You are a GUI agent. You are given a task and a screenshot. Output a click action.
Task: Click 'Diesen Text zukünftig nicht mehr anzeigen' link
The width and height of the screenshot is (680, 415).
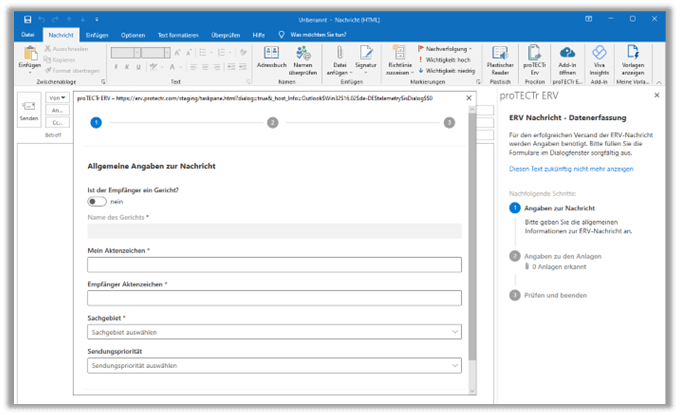coord(570,169)
